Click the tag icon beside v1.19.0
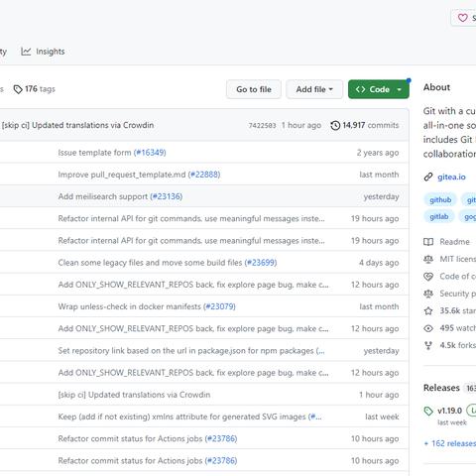This screenshot has width=476, height=476. point(428,412)
